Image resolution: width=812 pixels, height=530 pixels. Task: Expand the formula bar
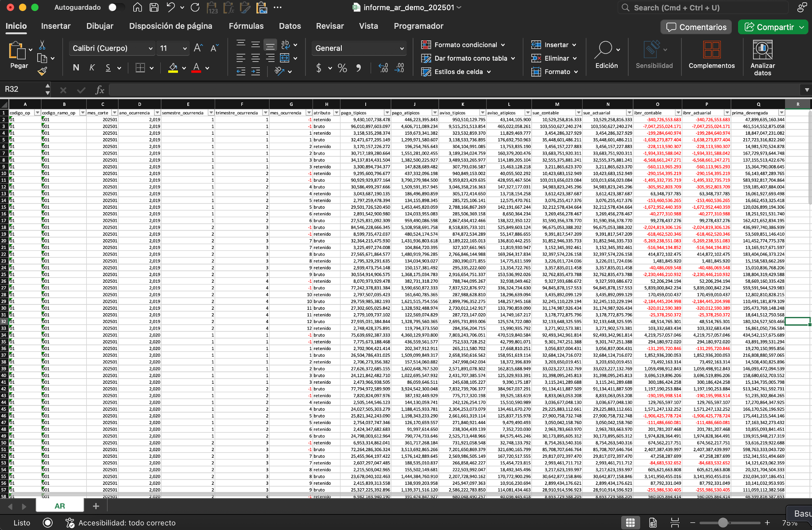(807, 90)
